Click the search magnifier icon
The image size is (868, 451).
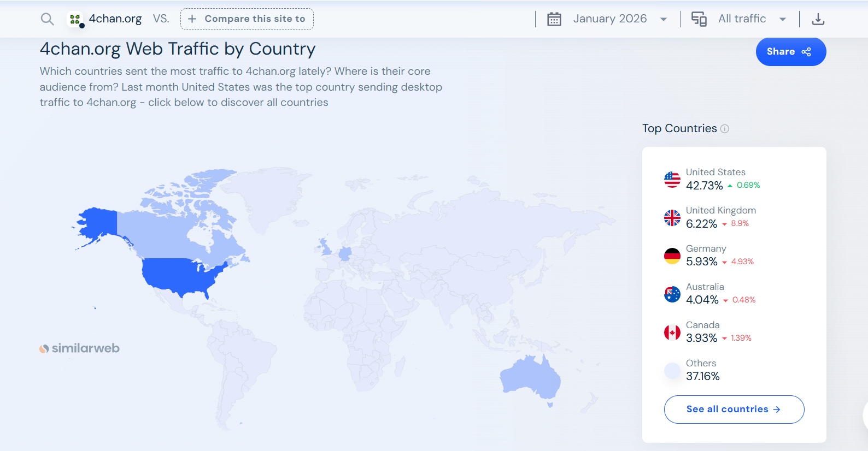[x=48, y=19]
